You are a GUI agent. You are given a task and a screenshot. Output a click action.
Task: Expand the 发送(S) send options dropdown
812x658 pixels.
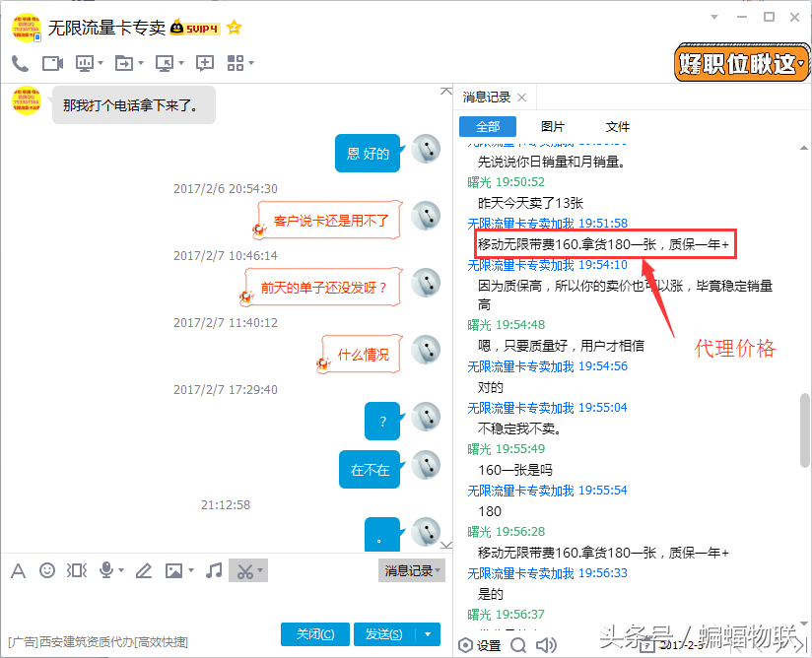click(427, 633)
